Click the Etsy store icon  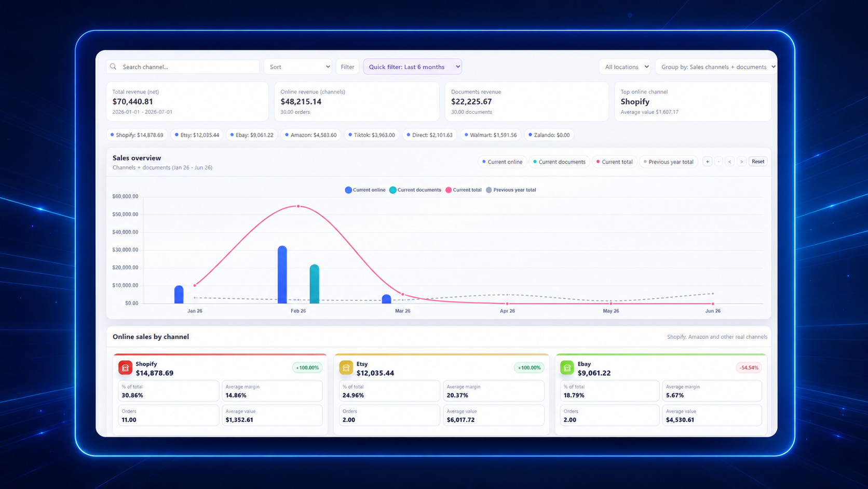[x=346, y=368]
